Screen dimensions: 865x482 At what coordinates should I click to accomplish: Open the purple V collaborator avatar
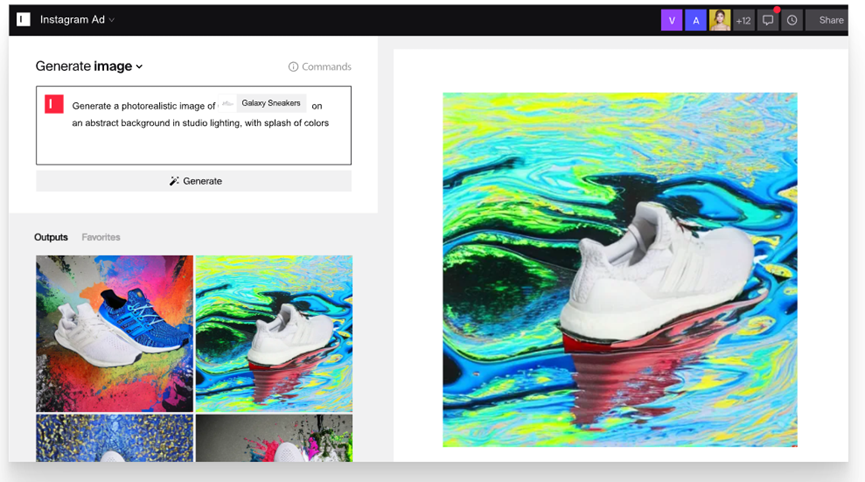tap(671, 20)
